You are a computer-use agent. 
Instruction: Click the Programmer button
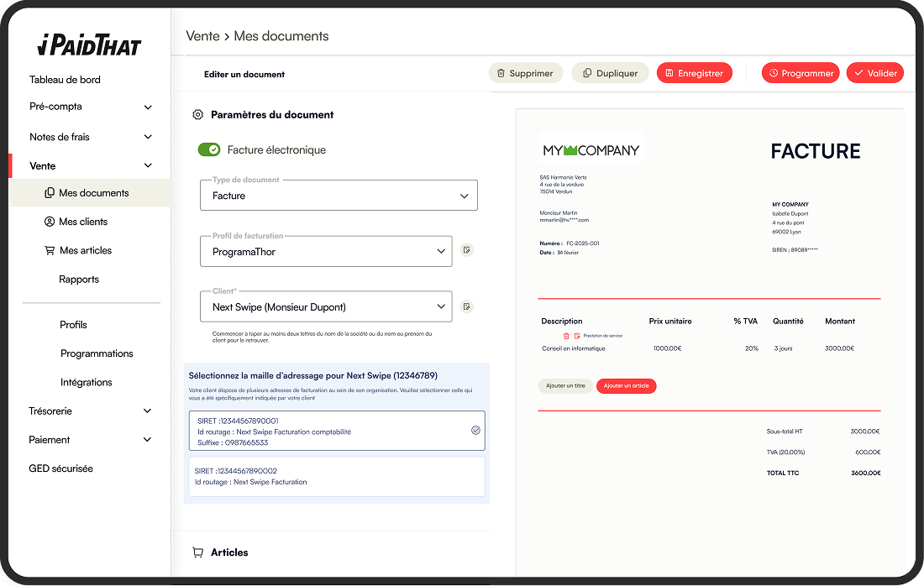(800, 73)
